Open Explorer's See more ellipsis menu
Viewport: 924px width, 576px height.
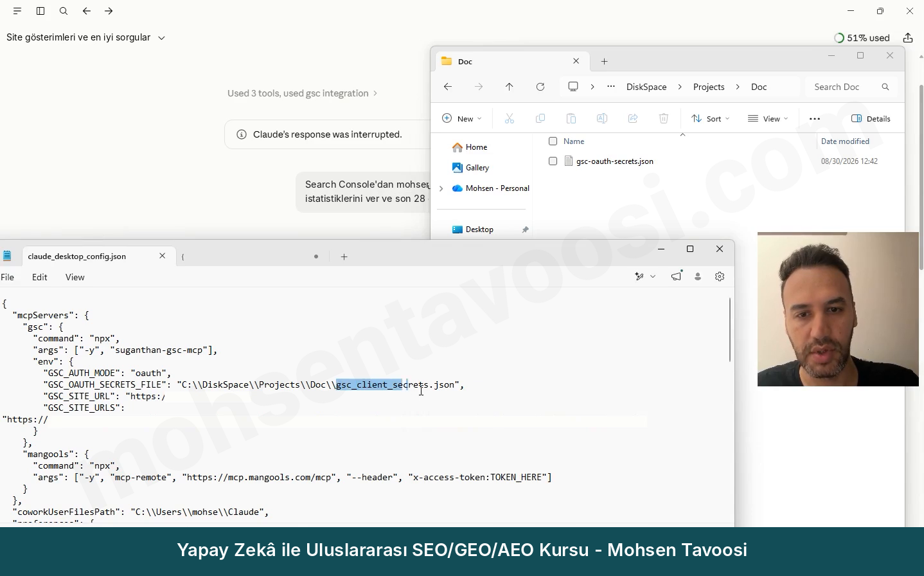click(815, 118)
